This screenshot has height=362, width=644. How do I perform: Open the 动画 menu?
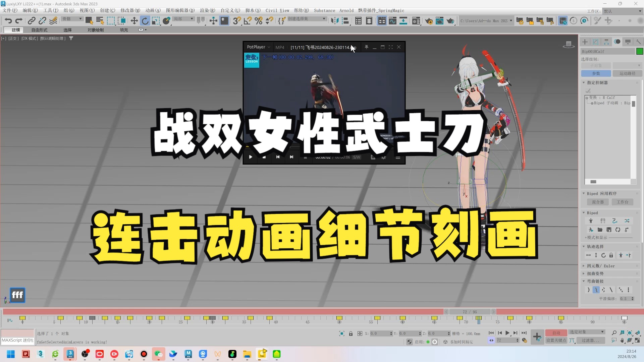coord(153,10)
